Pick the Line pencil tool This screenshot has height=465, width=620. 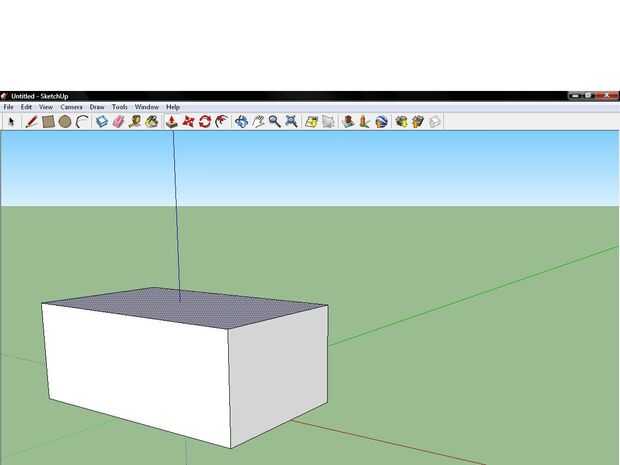pyautogui.click(x=31, y=121)
